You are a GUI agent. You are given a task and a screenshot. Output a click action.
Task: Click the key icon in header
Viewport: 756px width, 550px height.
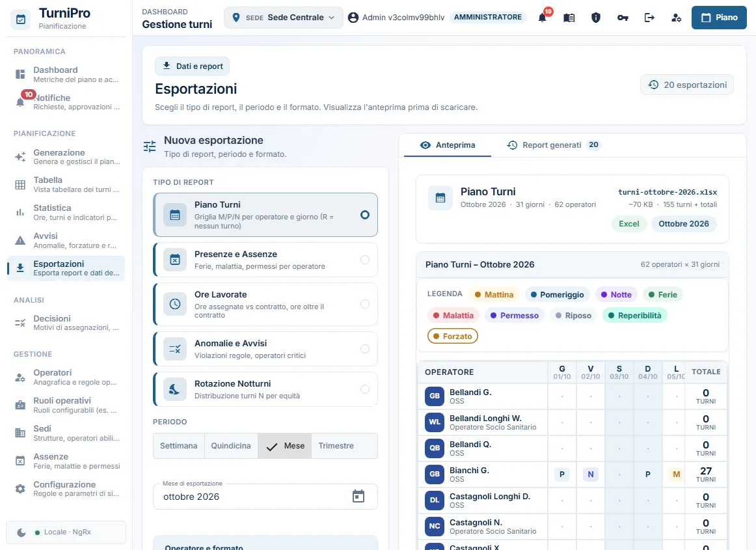pyautogui.click(x=623, y=18)
